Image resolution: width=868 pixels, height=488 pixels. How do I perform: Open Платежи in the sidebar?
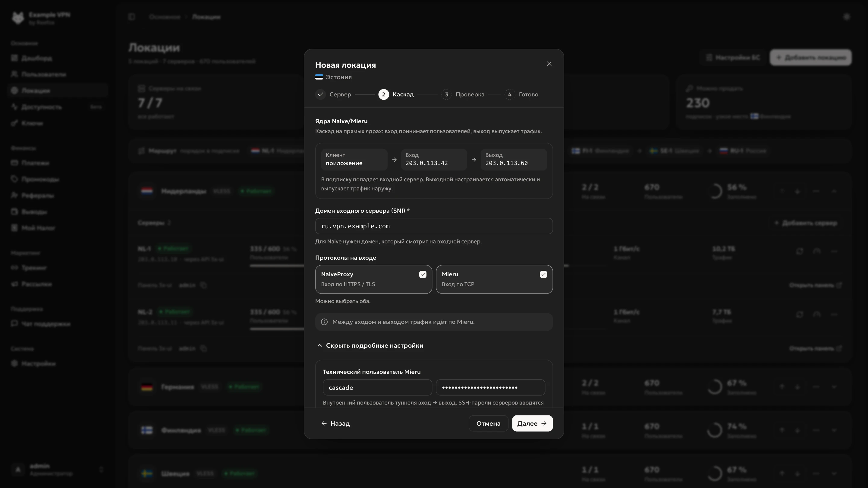pos(57,163)
